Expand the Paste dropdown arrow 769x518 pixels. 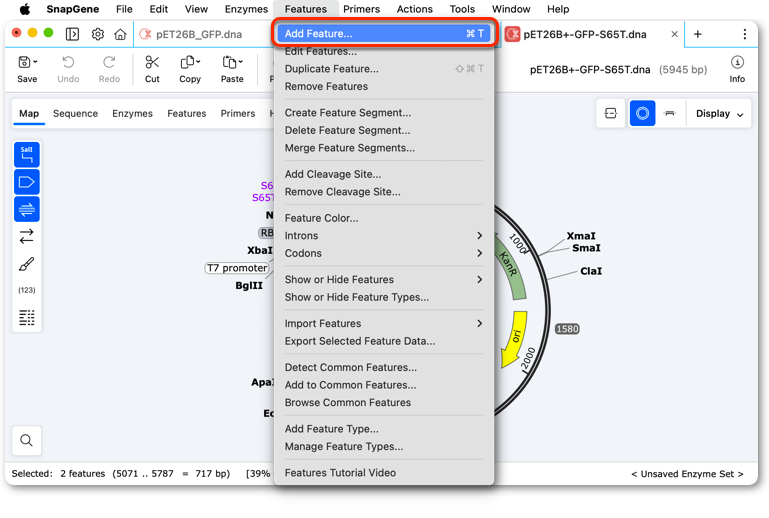[x=240, y=62]
